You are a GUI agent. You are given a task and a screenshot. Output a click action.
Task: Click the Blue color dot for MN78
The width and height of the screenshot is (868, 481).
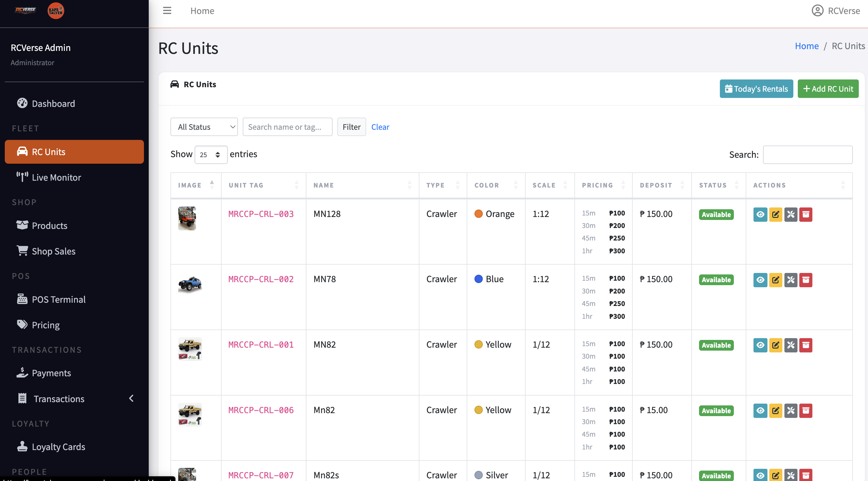(479, 279)
